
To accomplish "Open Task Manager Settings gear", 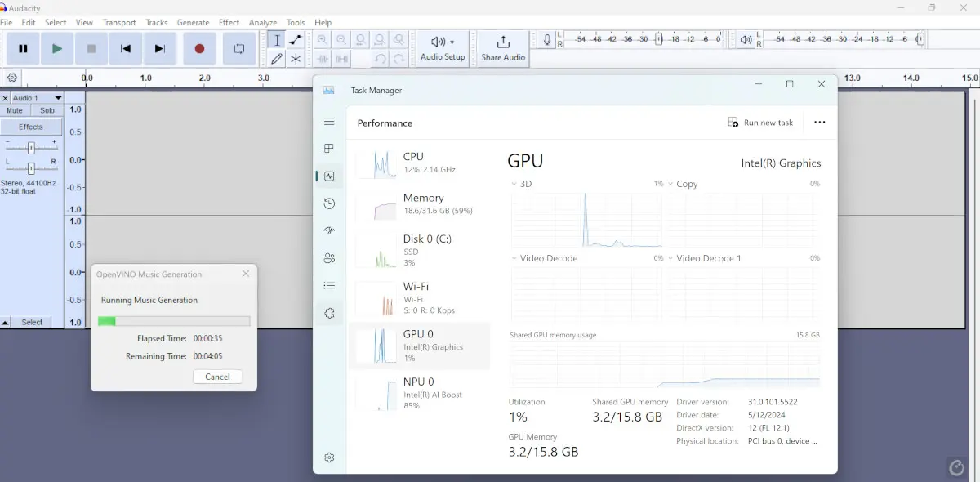I will [x=329, y=457].
